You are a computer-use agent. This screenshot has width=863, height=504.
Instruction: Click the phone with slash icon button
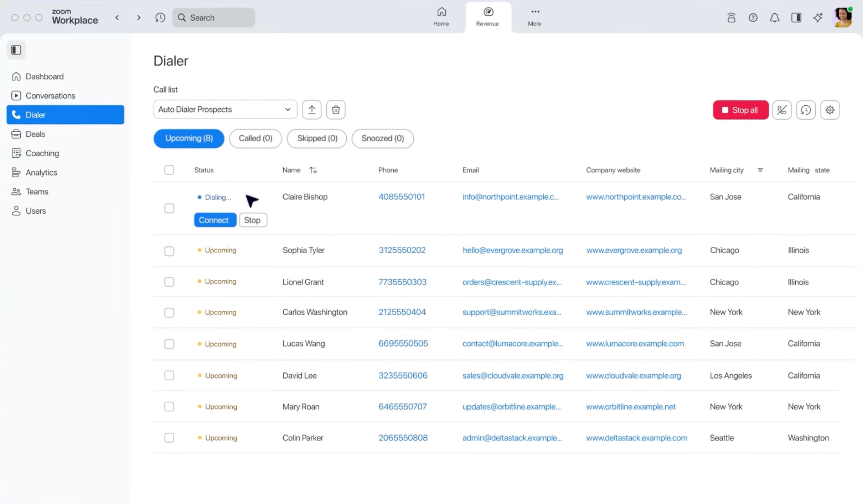[782, 110]
